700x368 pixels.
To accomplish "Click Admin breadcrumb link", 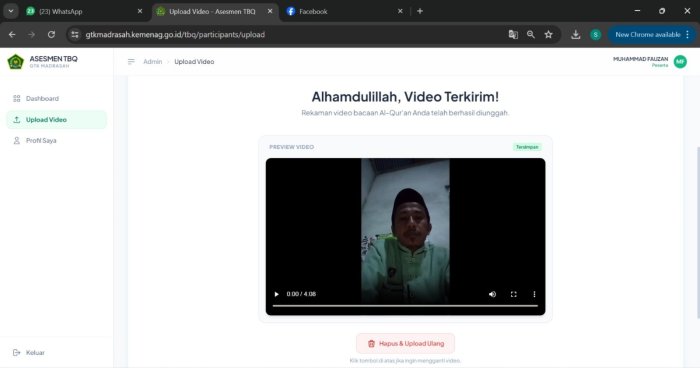I will coord(153,62).
